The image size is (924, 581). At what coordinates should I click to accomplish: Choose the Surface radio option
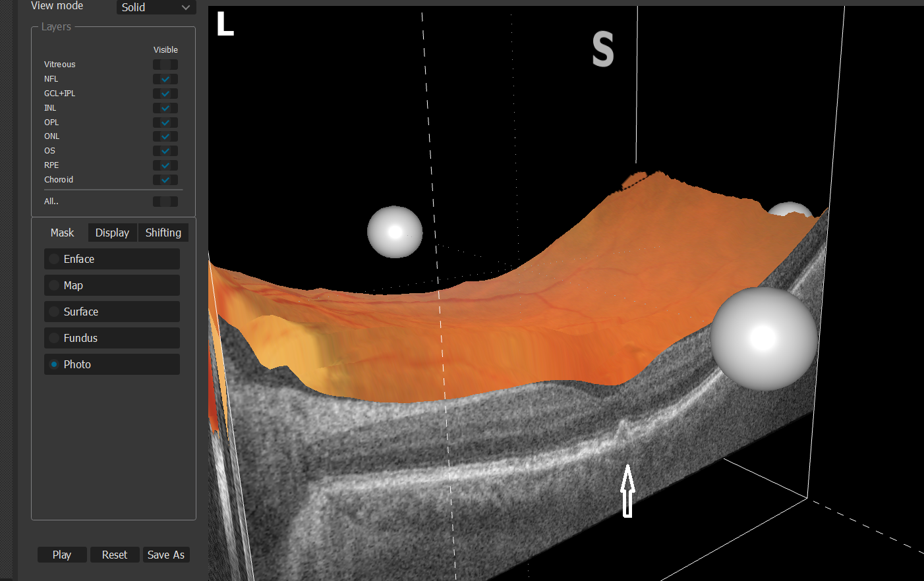click(112, 312)
